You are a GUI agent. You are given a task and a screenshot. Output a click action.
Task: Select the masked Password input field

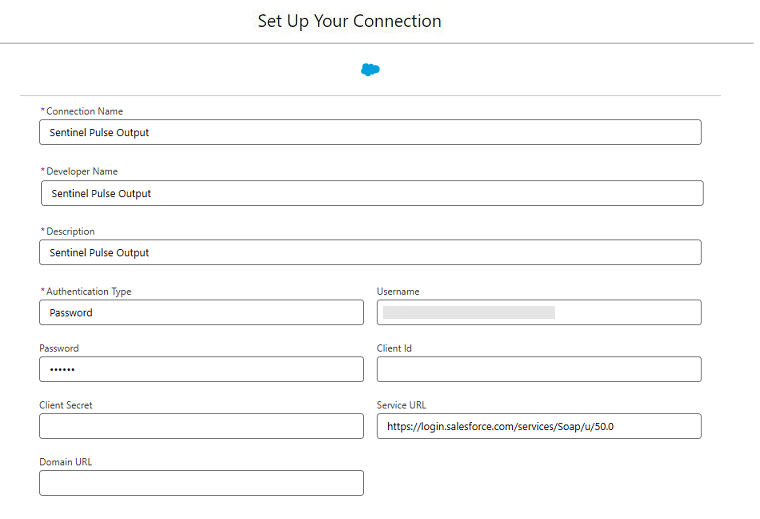201,369
